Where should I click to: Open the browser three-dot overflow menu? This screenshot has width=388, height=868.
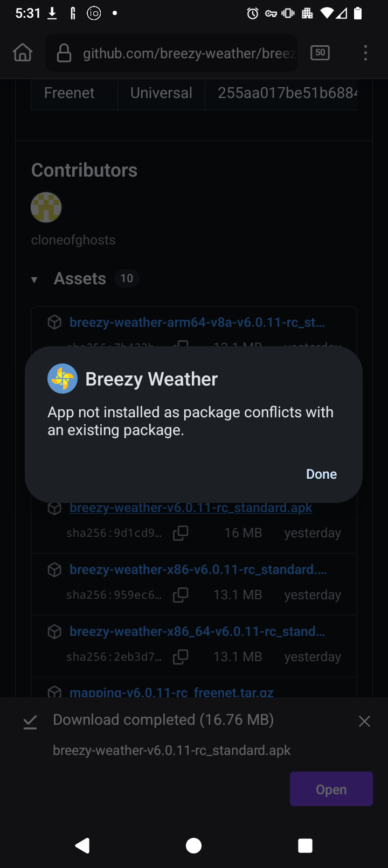(365, 53)
